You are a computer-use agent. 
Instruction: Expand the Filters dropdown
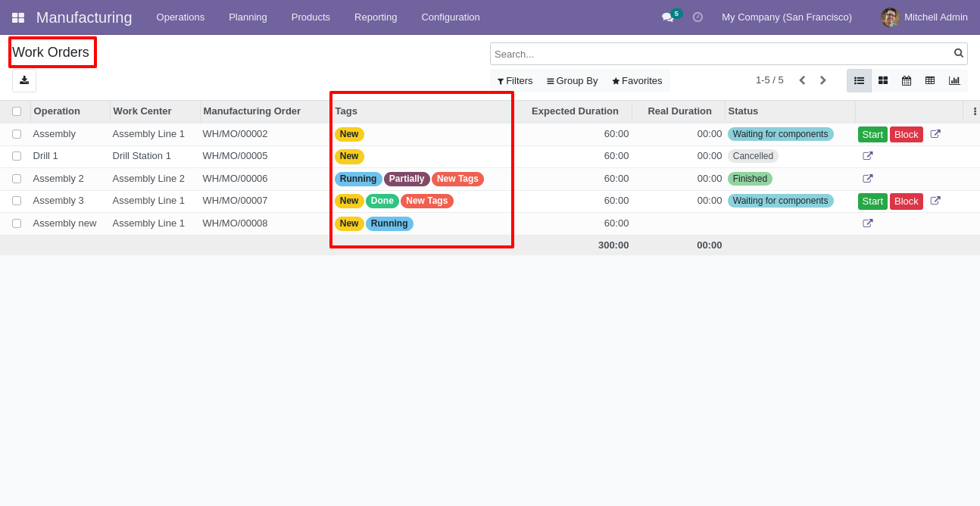point(515,81)
